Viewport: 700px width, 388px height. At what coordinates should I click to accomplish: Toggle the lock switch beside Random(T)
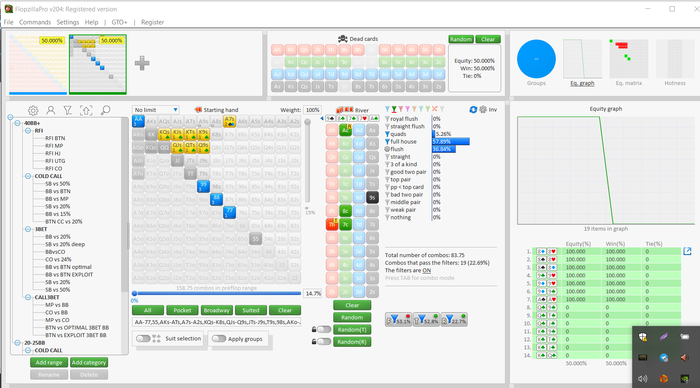[x=324, y=330]
